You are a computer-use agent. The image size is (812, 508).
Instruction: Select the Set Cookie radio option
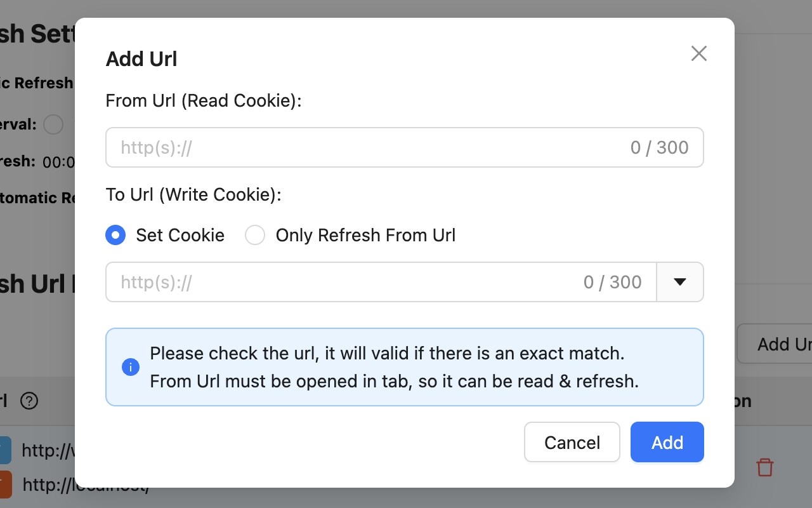pyautogui.click(x=115, y=236)
